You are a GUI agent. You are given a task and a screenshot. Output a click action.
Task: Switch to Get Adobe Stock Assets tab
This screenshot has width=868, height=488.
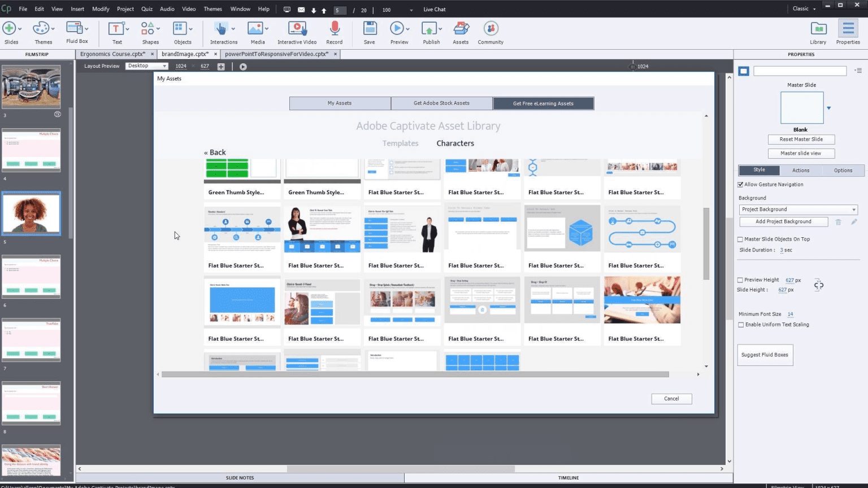pyautogui.click(x=441, y=103)
